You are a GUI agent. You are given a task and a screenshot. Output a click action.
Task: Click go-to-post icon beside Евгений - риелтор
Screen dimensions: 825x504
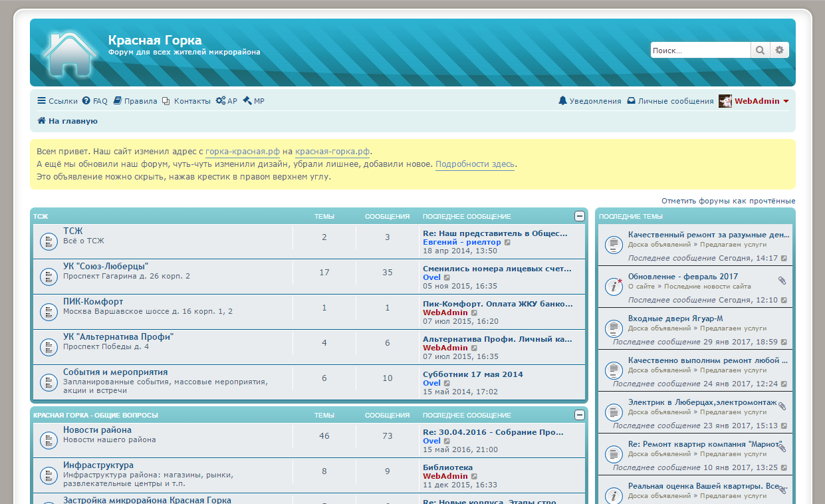coord(507,243)
